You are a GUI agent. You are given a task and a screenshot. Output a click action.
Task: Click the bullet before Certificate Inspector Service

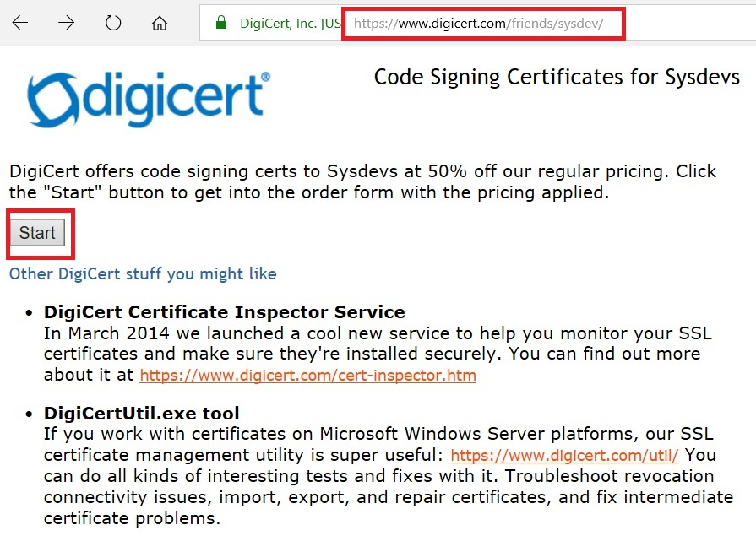30,313
